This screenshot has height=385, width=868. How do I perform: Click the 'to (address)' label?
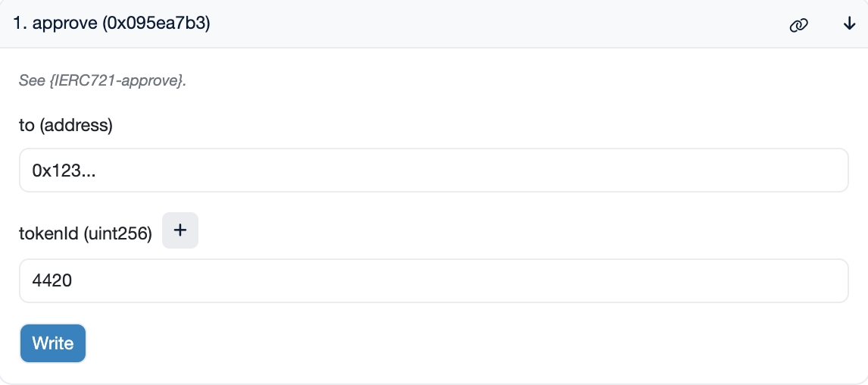pos(66,125)
